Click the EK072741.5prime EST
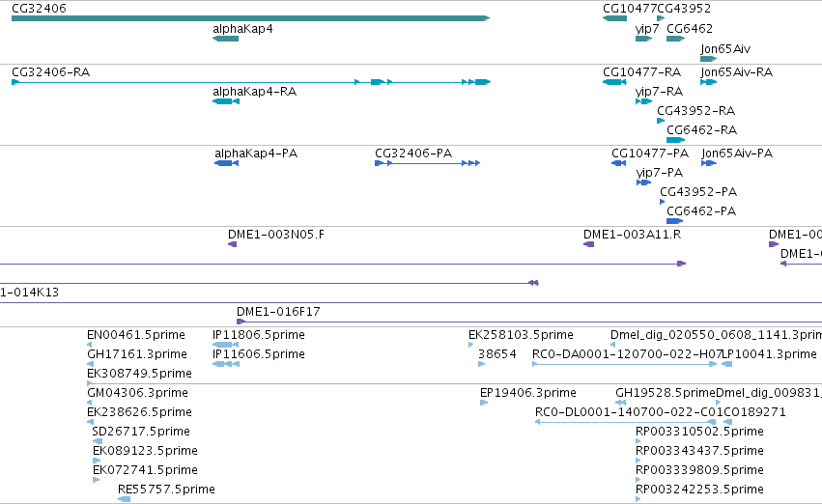 coord(97,480)
